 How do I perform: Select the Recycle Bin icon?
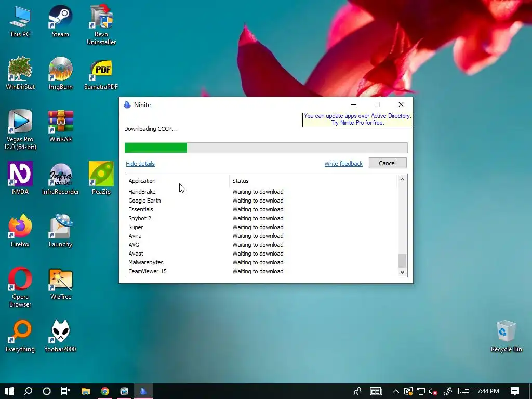pos(506,336)
